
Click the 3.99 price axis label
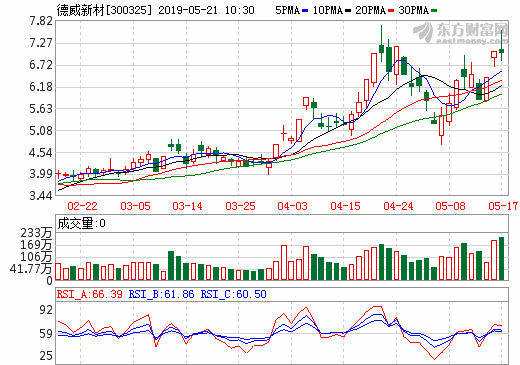pyautogui.click(x=41, y=174)
